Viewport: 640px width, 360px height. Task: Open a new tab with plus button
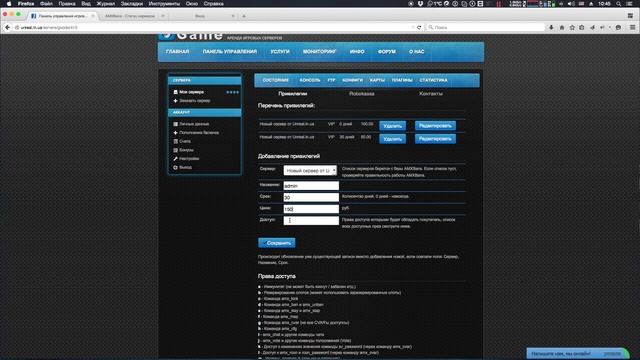click(244, 16)
